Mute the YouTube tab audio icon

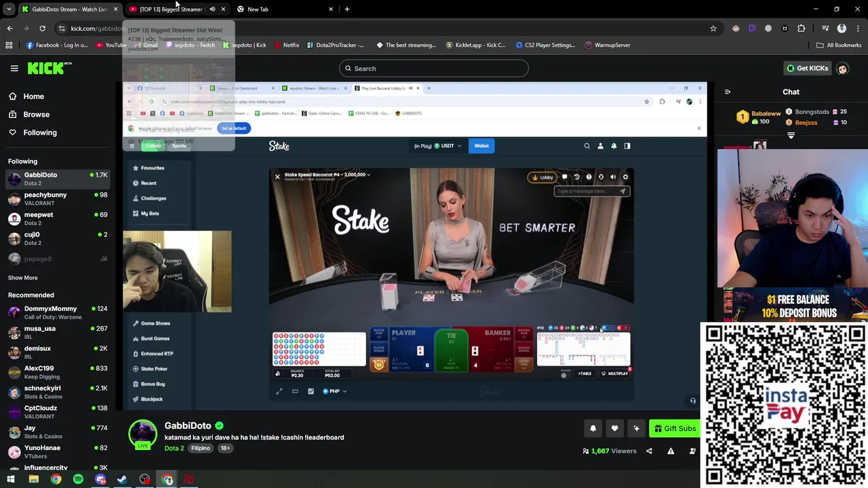(x=212, y=9)
